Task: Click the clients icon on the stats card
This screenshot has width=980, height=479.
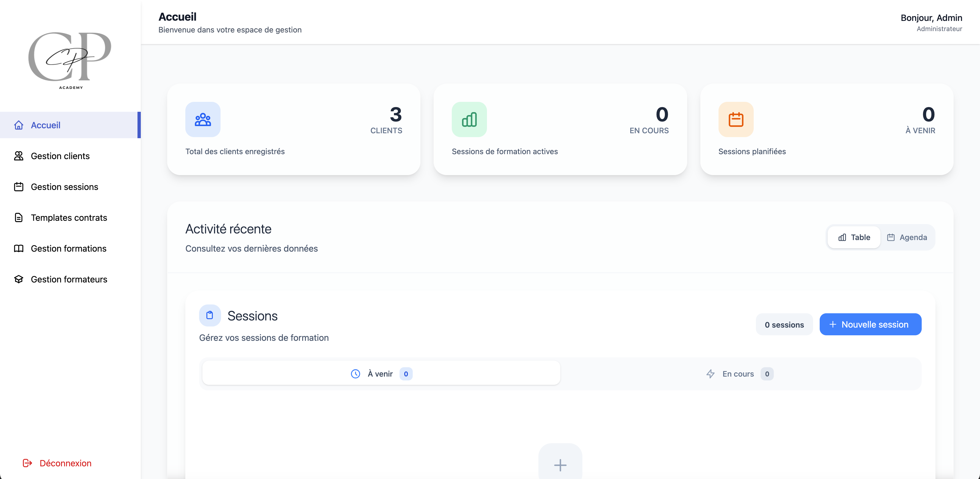Action: [203, 119]
